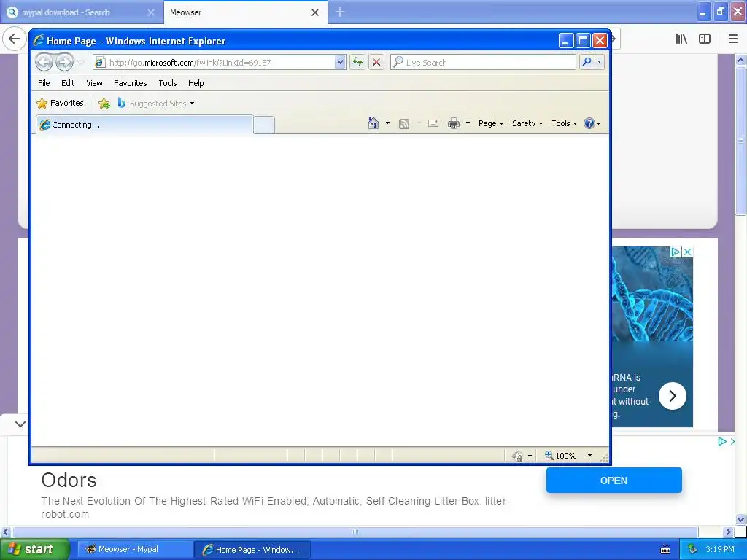The image size is (747, 560).
Task: Close the mypal download - Search tab
Action: click(151, 12)
